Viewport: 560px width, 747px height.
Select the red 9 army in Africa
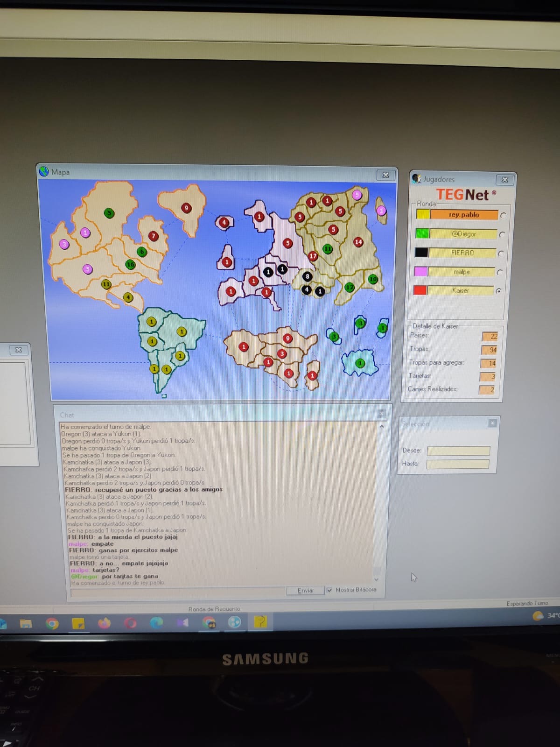(287, 338)
